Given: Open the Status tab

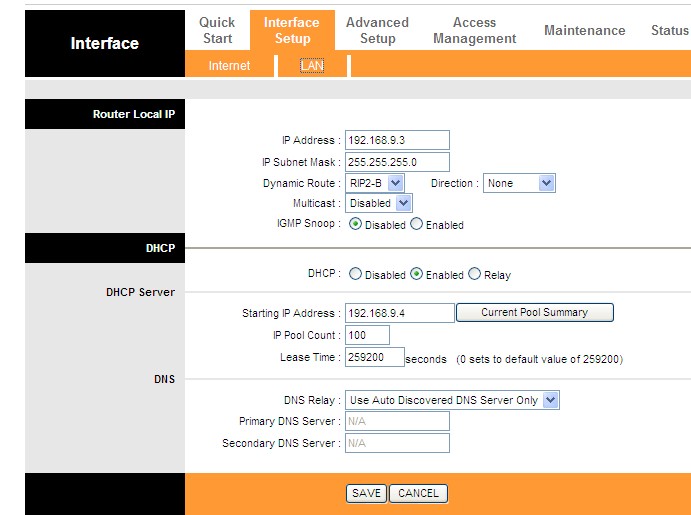Looking at the screenshot, I should click(x=670, y=30).
